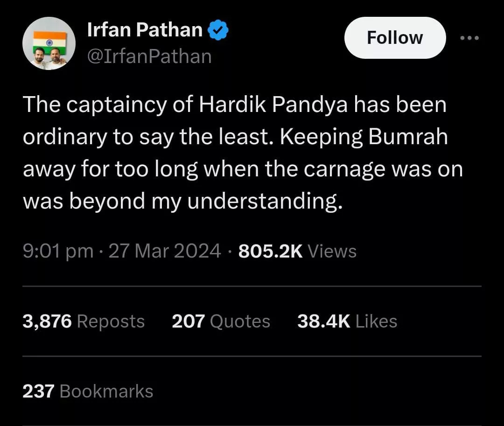This screenshot has width=504, height=426.
Task: Click the word "carnage" in the tweet
Action: tap(345, 169)
